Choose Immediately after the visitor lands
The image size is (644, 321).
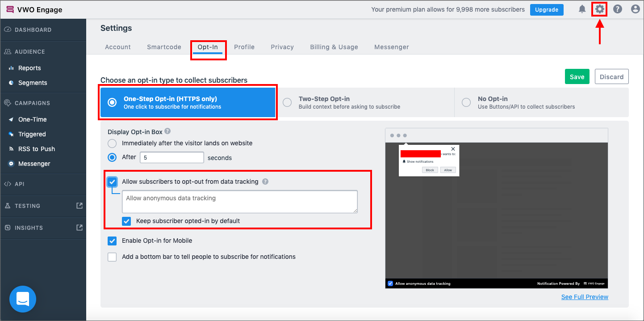pos(112,144)
